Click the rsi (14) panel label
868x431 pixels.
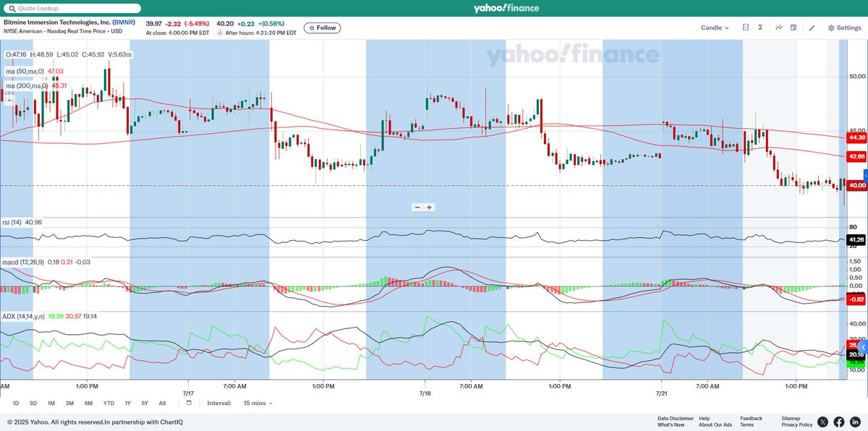(14, 222)
